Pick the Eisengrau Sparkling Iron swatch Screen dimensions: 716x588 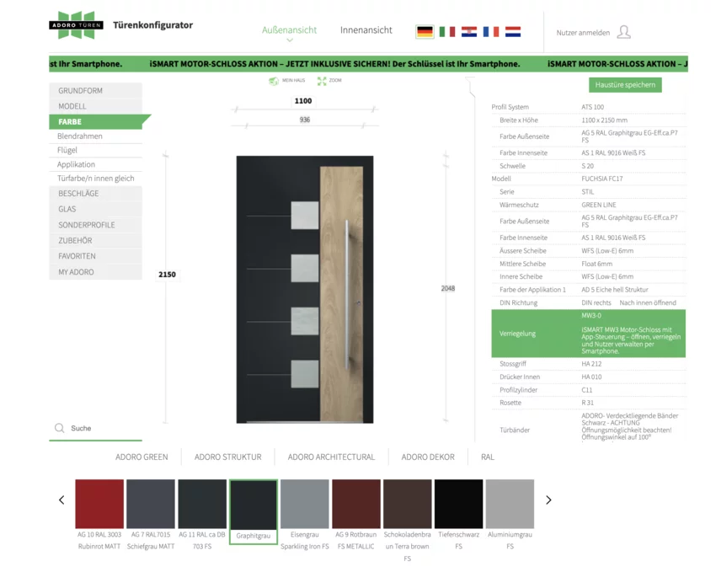pyautogui.click(x=305, y=504)
